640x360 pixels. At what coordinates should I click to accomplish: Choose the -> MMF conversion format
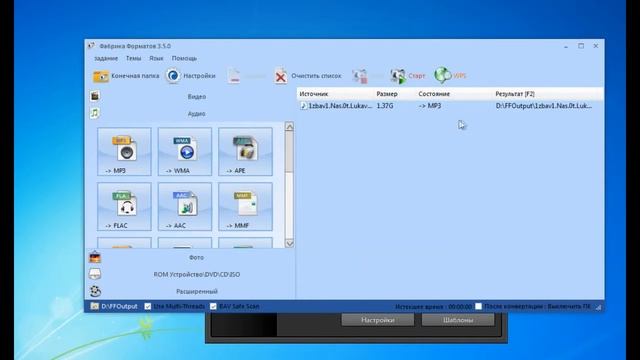click(245, 207)
